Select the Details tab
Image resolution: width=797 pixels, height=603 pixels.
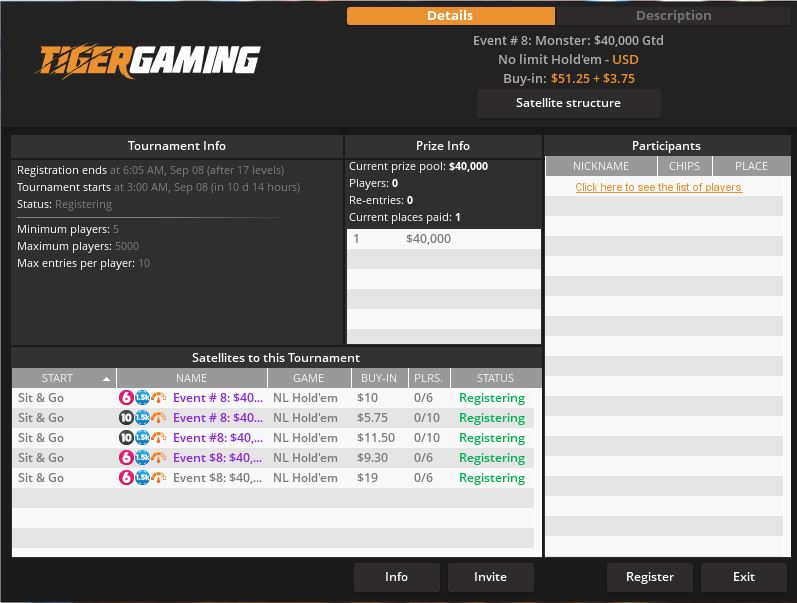pos(450,16)
